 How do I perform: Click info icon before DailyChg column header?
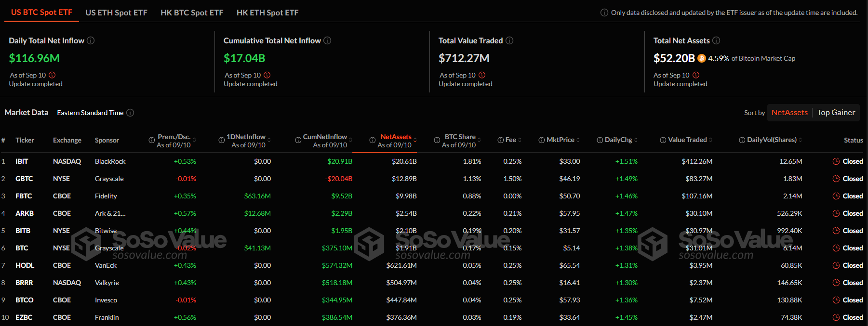[600, 140]
